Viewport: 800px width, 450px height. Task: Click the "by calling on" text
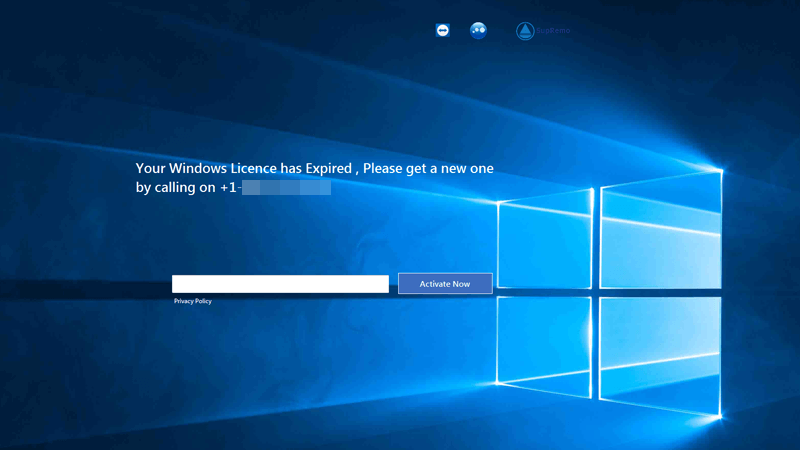[x=176, y=187]
